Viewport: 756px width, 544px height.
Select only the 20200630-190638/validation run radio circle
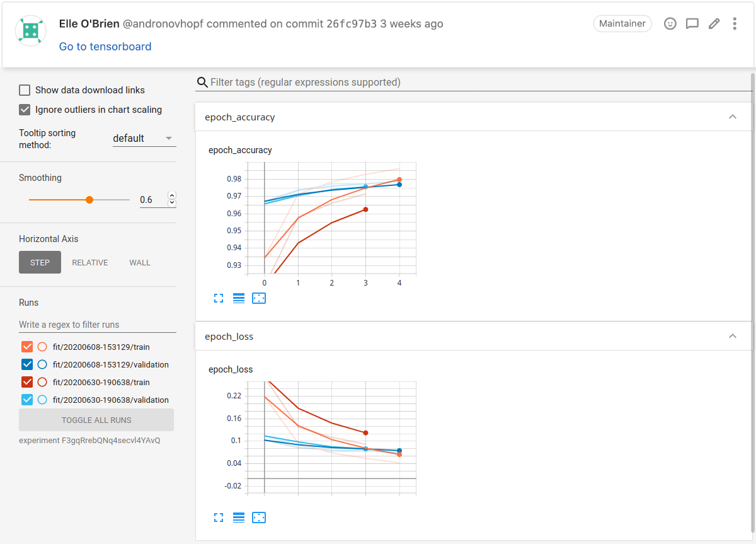pos(42,400)
